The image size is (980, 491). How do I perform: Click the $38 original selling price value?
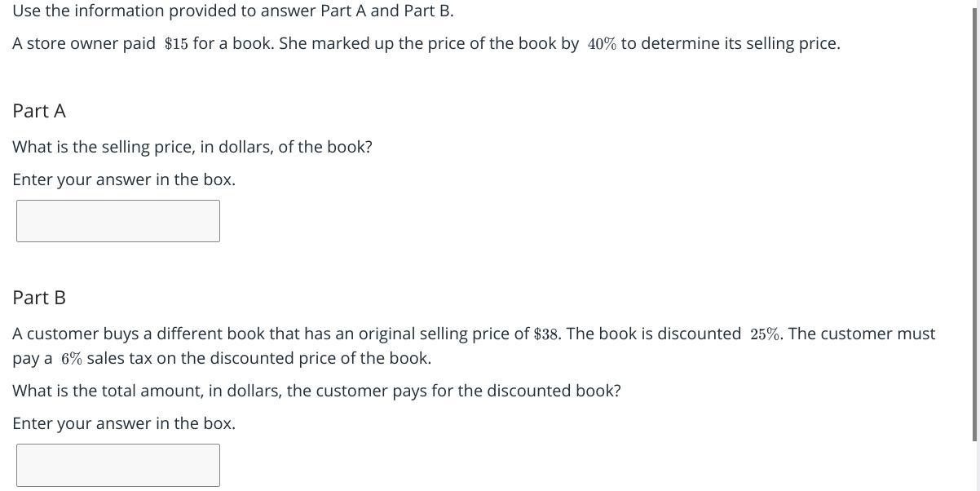click(547, 334)
